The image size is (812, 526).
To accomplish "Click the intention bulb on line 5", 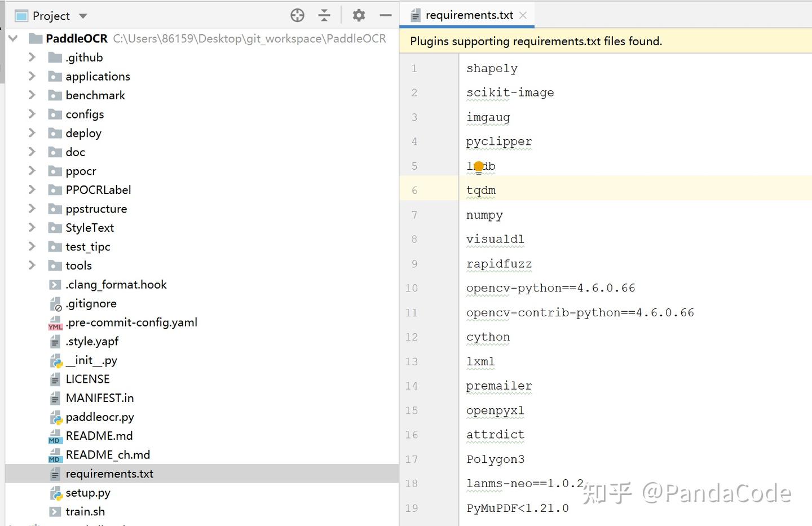I will [x=479, y=165].
